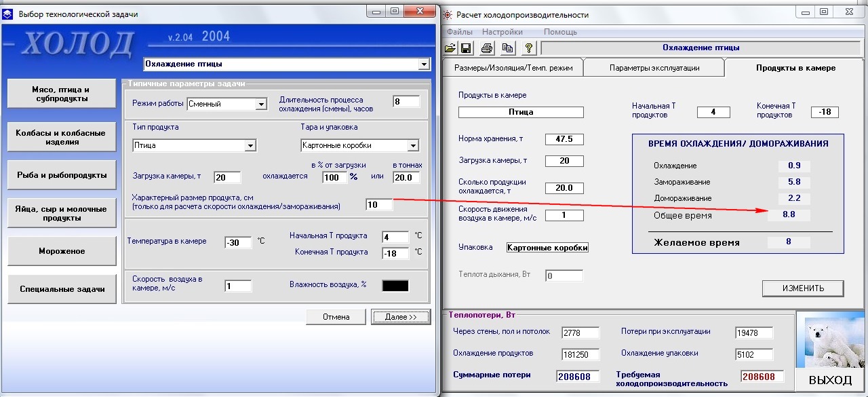Switch to Размеры/Изоляция/Темп. режим tab
Viewport: 868px width, 397px height.
pyautogui.click(x=513, y=68)
